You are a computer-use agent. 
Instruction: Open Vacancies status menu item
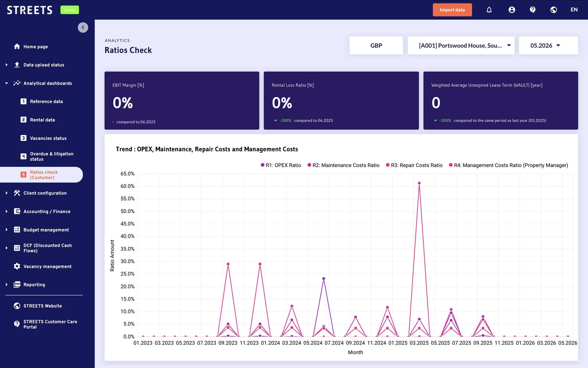[x=48, y=138]
